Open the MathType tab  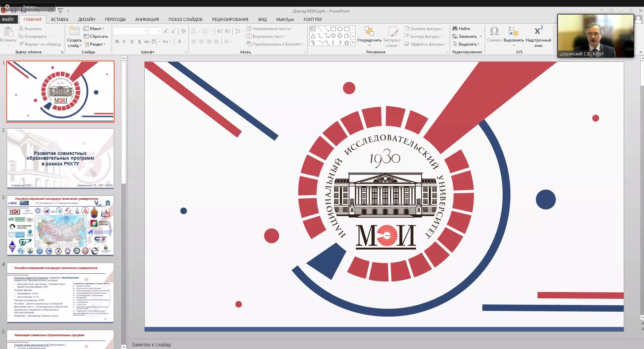click(x=285, y=19)
